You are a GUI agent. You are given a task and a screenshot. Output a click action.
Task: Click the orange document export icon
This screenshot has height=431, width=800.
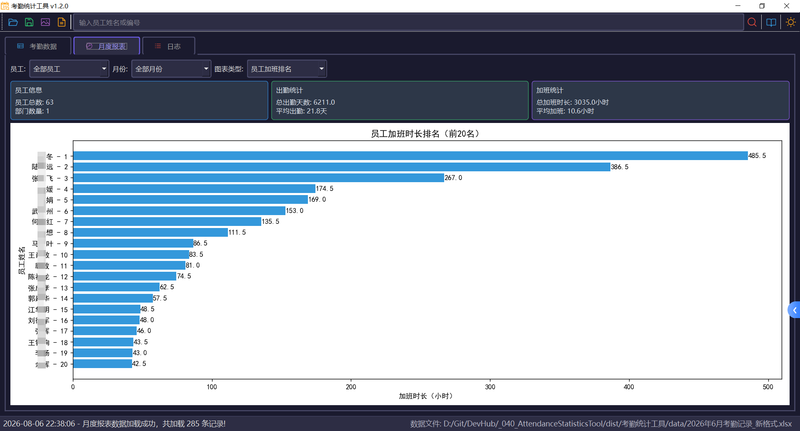pos(62,22)
